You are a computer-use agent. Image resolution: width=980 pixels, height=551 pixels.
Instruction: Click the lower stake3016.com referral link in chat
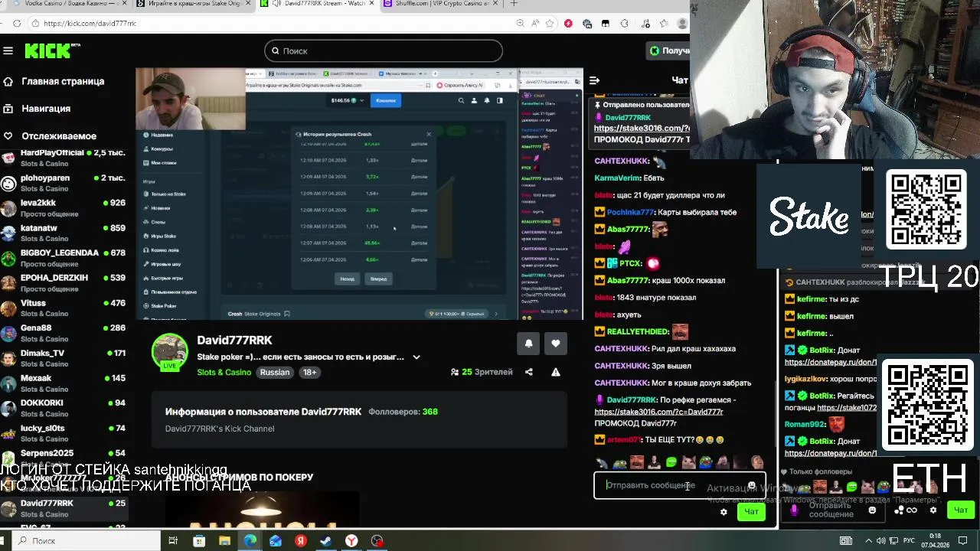658,412
